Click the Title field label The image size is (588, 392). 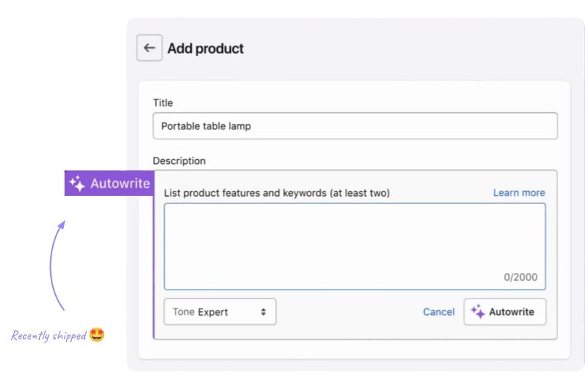[163, 103]
